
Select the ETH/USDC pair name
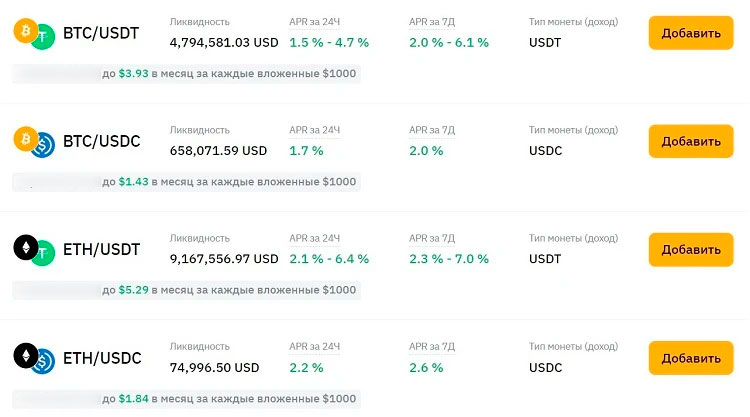[101, 358]
